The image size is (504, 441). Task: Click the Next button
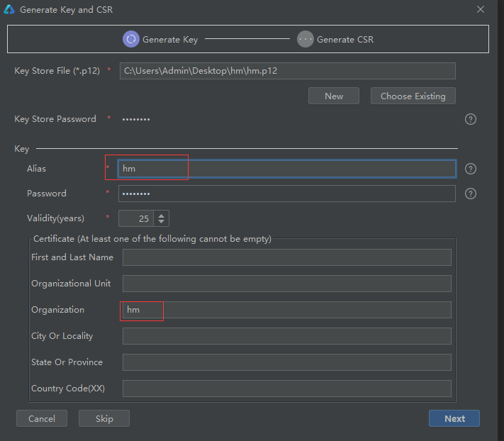pos(454,418)
